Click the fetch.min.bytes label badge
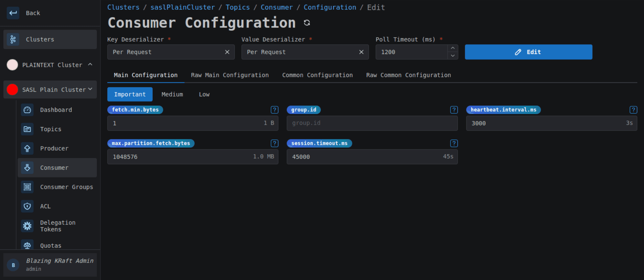 135,110
